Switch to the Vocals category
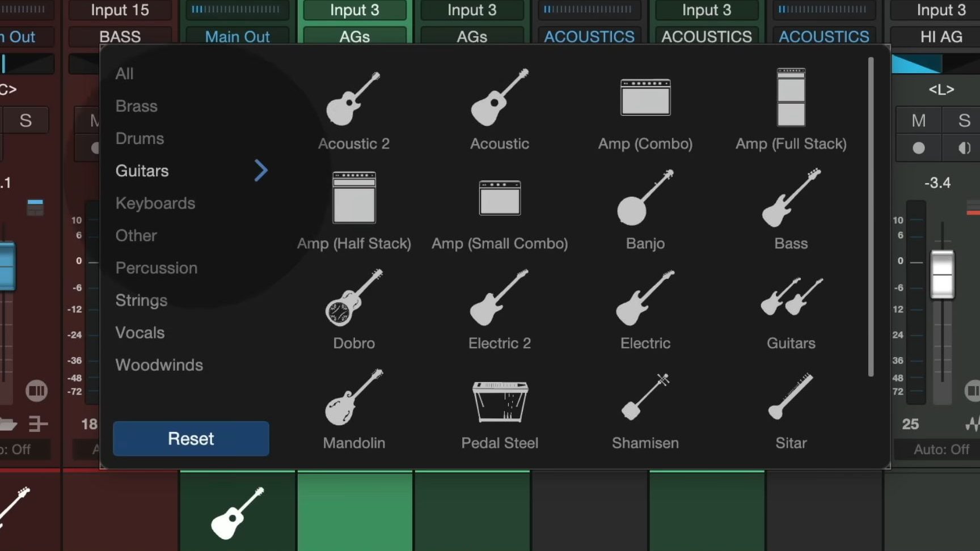980x551 pixels. [140, 332]
